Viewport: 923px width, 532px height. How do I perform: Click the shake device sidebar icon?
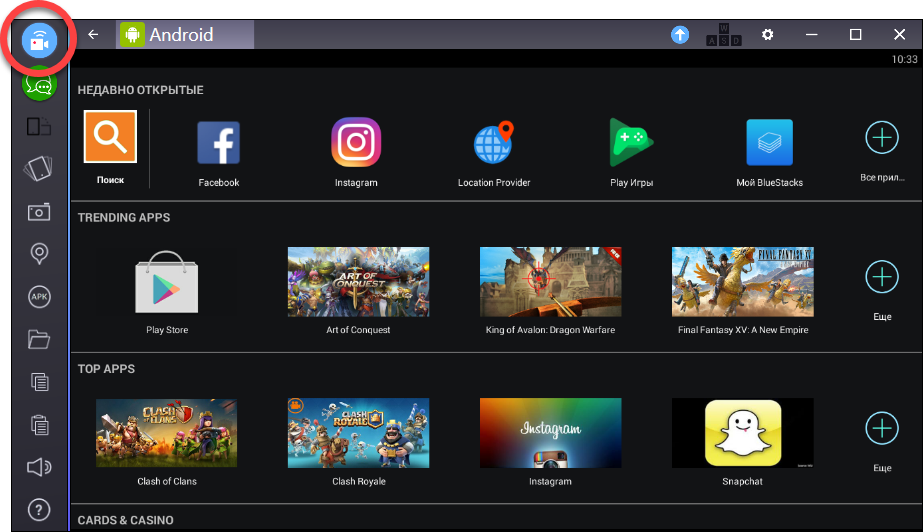[39, 169]
